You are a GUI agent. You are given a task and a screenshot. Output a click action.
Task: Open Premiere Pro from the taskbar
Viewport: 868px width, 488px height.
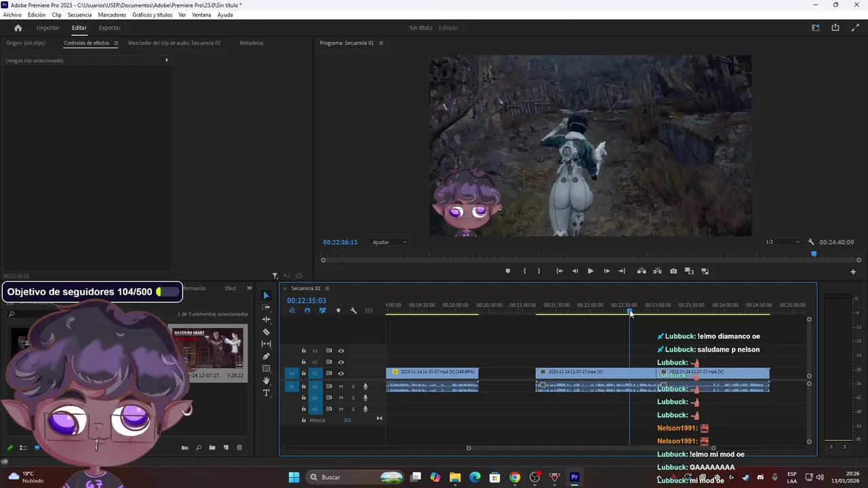tap(574, 477)
